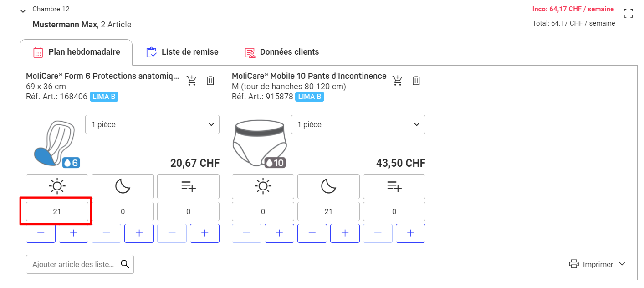Click day quantity field for Mobile 10 Pants
644x288 pixels.
[x=263, y=211]
